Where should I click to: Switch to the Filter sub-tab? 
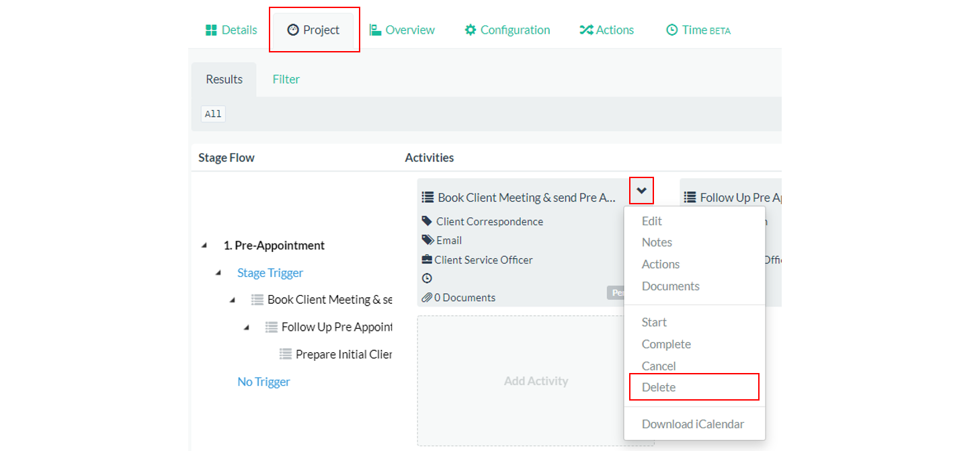286,79
